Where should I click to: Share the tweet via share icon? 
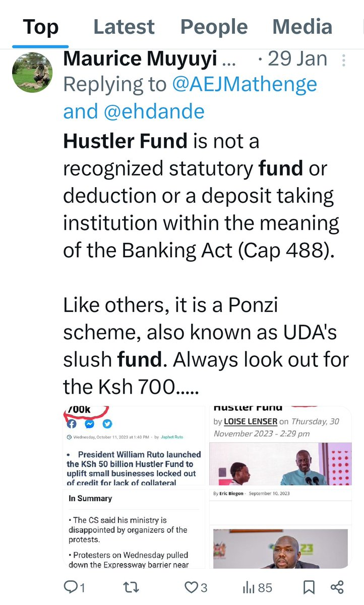click(337, 587)
